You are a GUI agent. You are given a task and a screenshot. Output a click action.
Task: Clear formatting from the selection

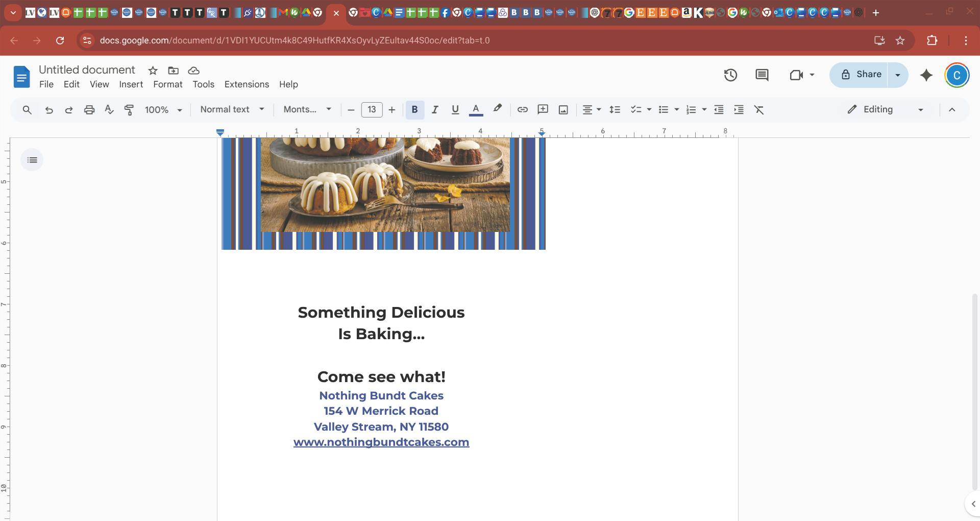[x=759, y=110]
